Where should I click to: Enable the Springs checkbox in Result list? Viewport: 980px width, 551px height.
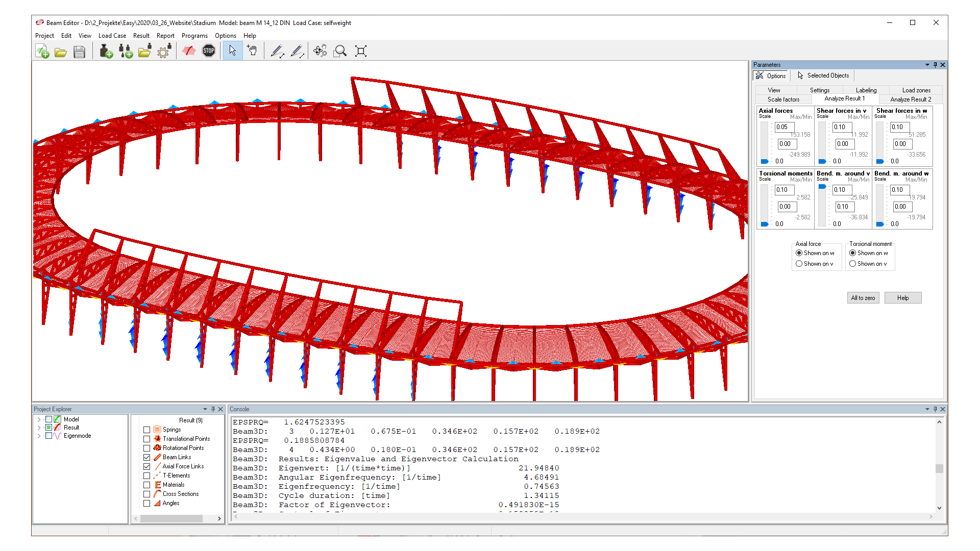tap(147, 429)
